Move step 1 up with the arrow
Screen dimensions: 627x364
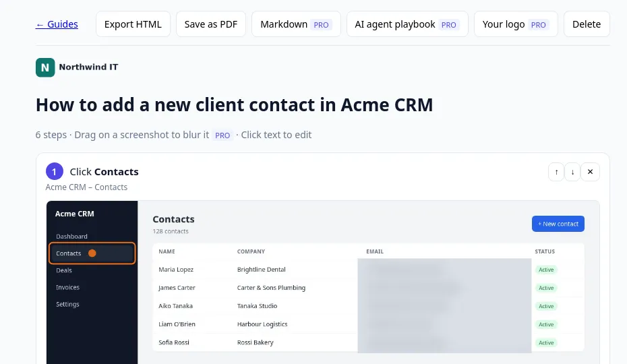(556, 172)
